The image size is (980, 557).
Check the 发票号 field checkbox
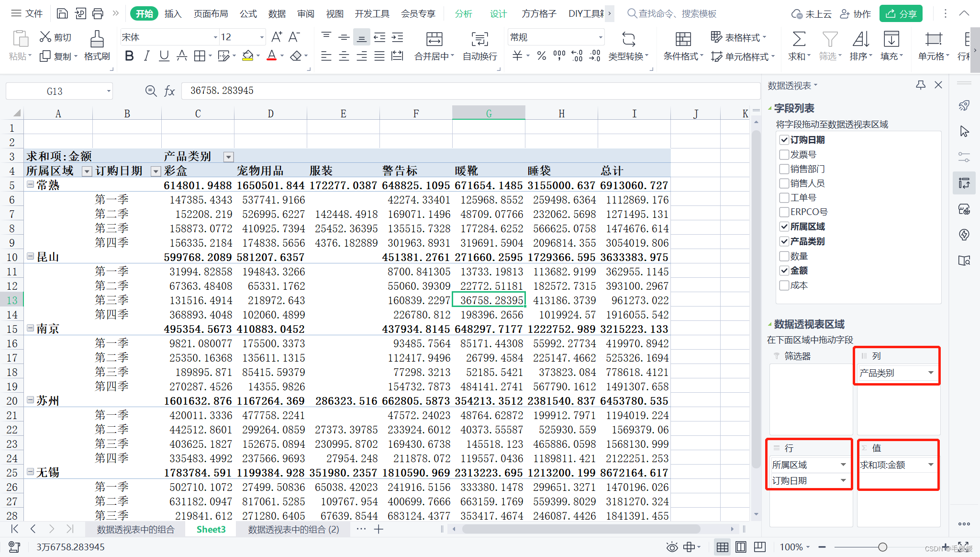[x=784, y=154]
